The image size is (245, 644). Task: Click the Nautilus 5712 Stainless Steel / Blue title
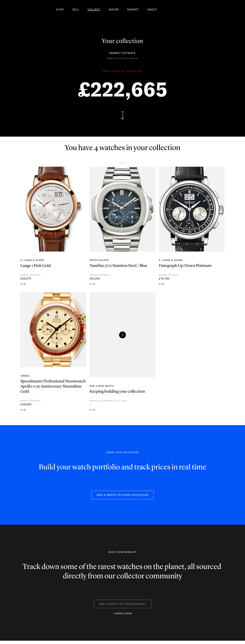tap(118, 265)
